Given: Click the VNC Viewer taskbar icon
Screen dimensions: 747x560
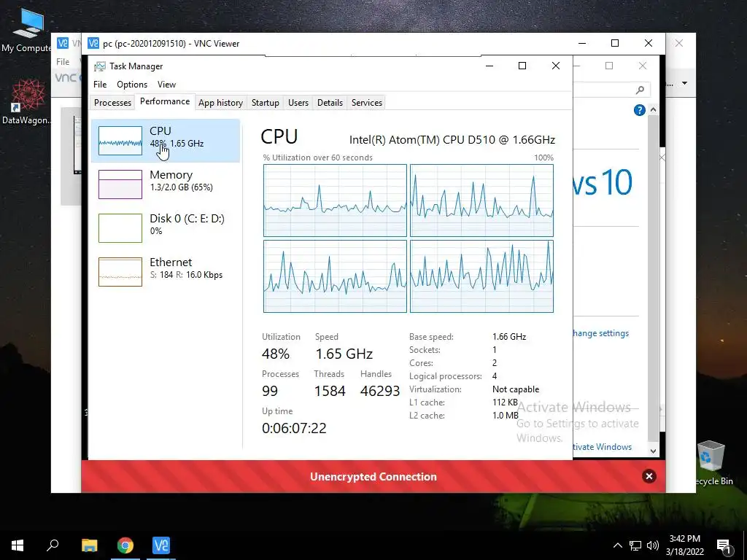Looking at the screenshot, I should point(161,545).
